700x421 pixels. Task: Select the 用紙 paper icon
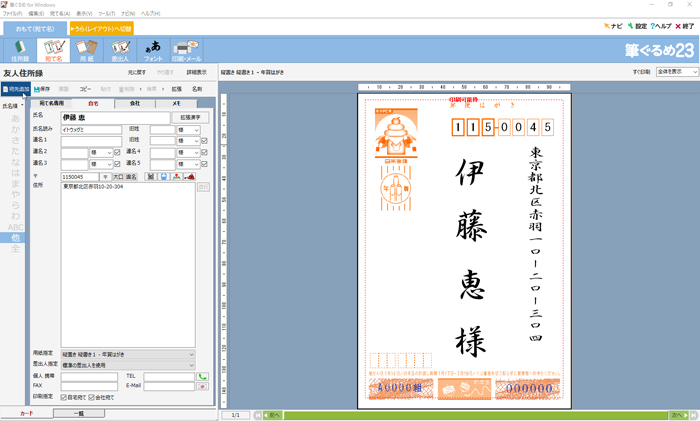(87, 50)
